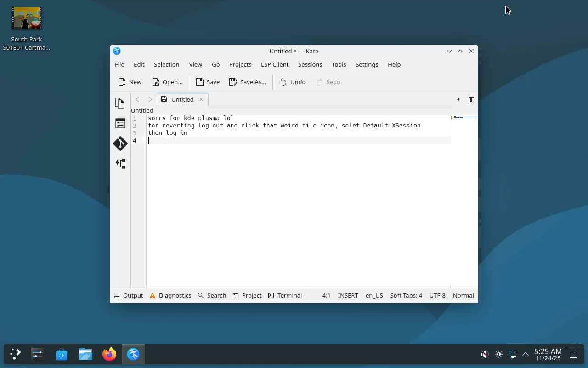Open the LSP Client menu
The width and height of the screenshot is (588, 368).
coord(275,64)
